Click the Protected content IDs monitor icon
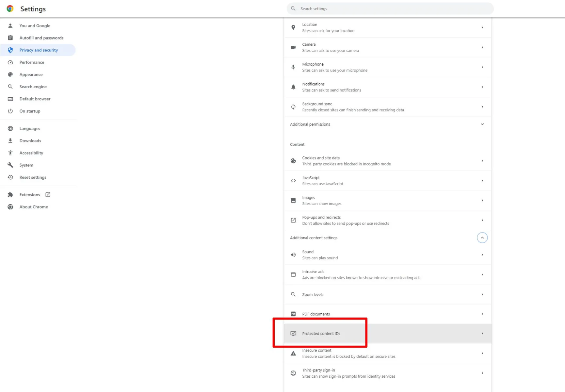The image size is (565, 392). tap(293, 334)
